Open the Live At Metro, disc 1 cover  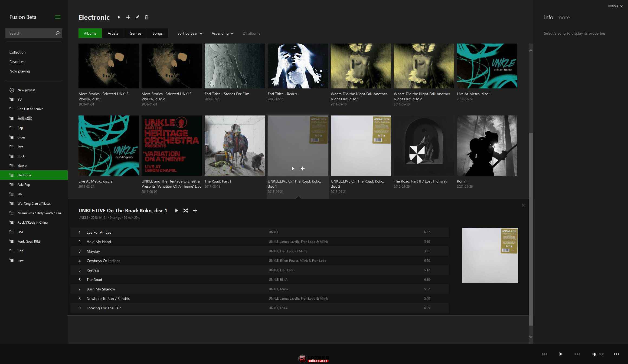tap(487, 66)
